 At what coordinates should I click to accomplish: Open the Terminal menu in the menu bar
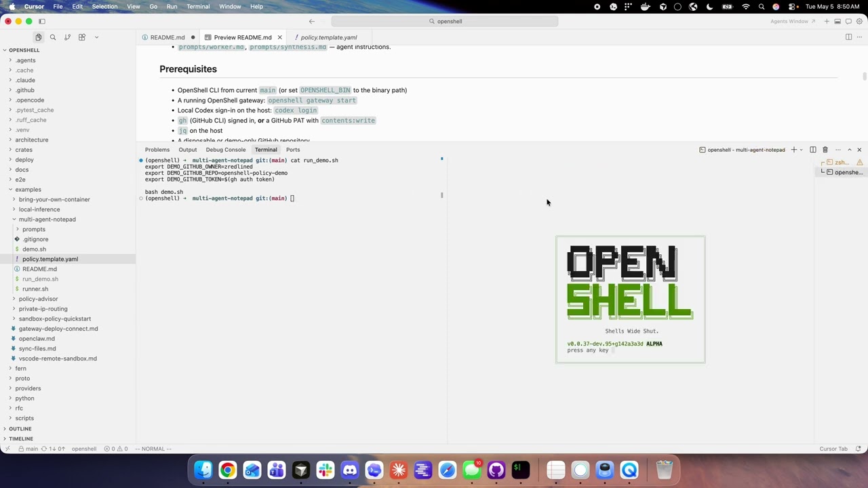coord(198,6)
